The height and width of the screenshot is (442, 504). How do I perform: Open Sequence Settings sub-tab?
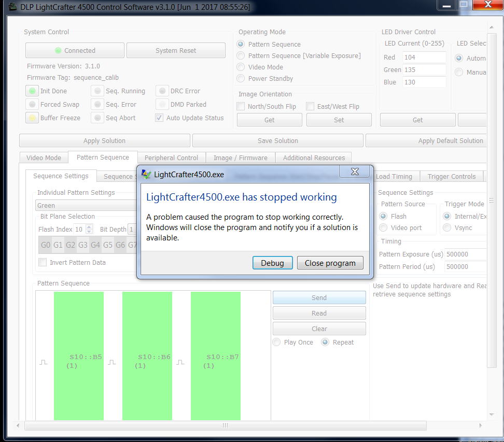coord(61,176)
